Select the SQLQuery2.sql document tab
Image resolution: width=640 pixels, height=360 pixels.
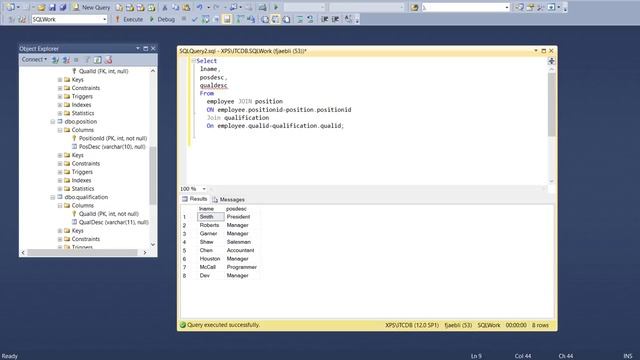point(243,51)
